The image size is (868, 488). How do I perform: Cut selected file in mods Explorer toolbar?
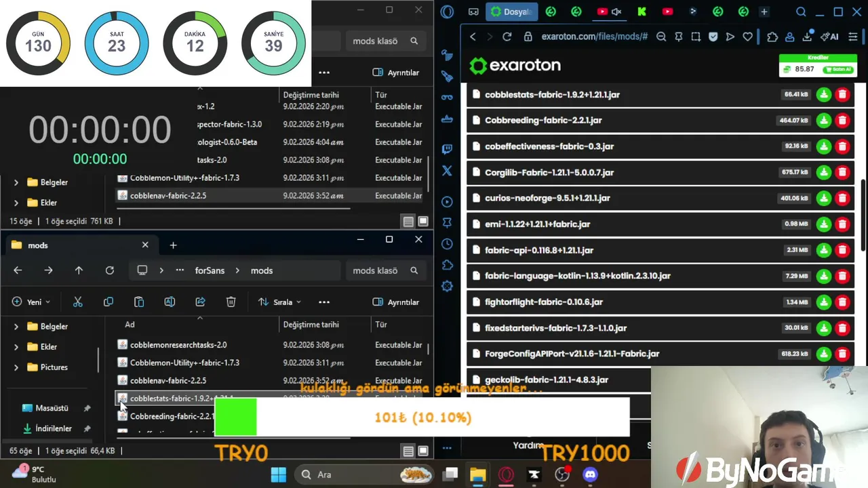pyautogui.click(x=77, y=302)
